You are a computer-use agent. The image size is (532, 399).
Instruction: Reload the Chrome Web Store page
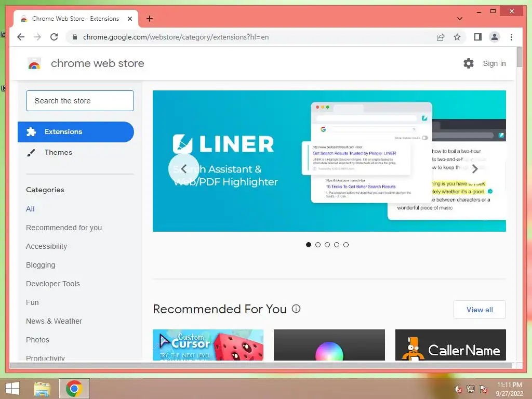(54, 37)
